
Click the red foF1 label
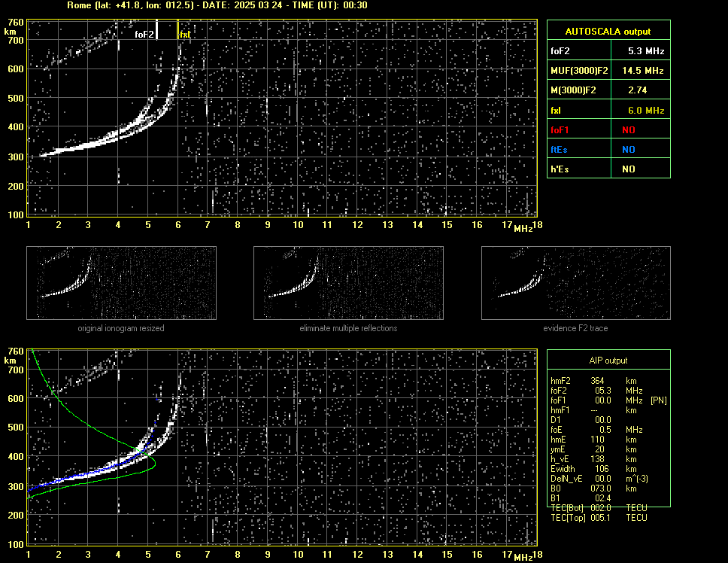pos(560,130)
